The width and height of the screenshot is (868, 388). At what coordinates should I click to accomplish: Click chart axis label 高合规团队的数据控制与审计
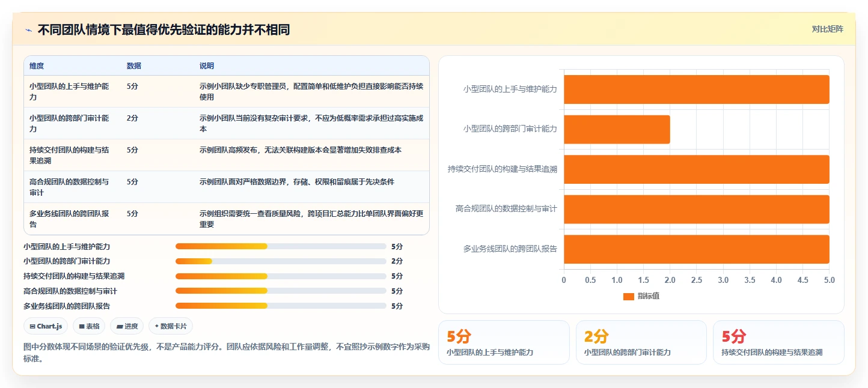(x=506, y=209)
